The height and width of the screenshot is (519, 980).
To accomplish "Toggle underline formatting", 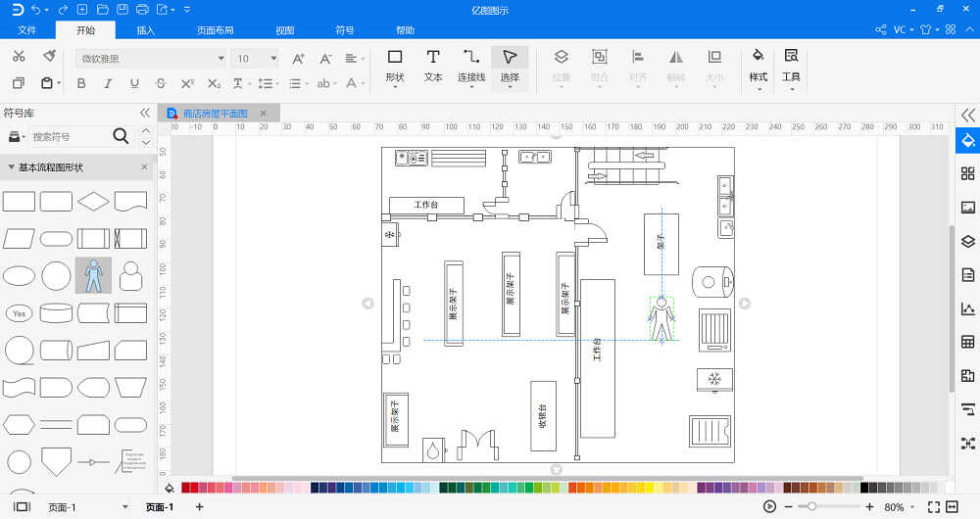I will tap(134, 83).
